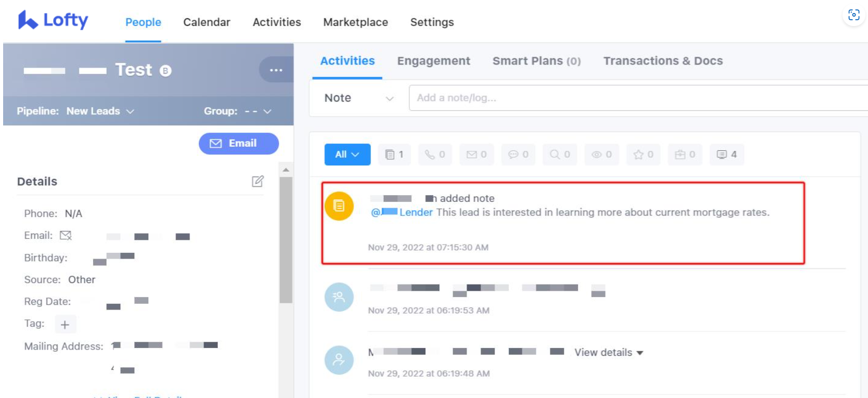This screenshot has height=398, width=868.
Task: Click the timestamp Nov 29, 2022 at 07:15:30 AM
Action: [428, 248]
